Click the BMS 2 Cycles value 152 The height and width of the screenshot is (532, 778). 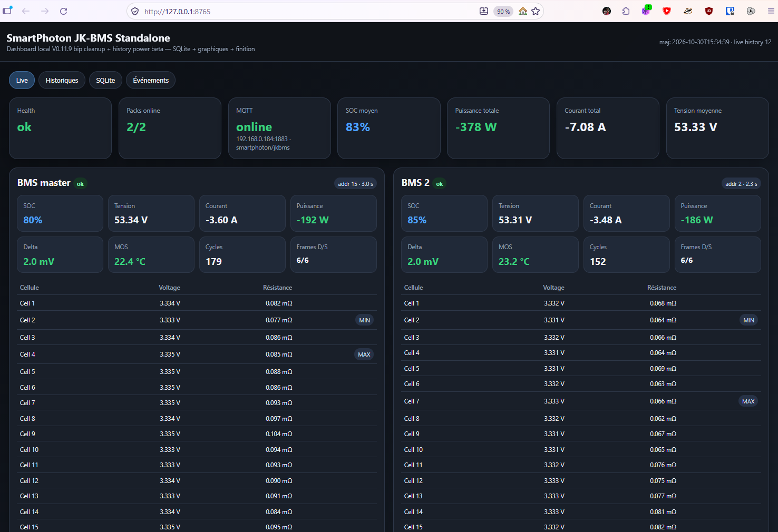598,262
